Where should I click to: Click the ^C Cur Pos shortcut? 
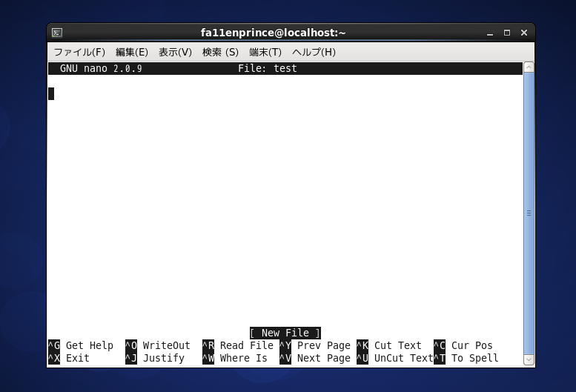coord(463,345)
